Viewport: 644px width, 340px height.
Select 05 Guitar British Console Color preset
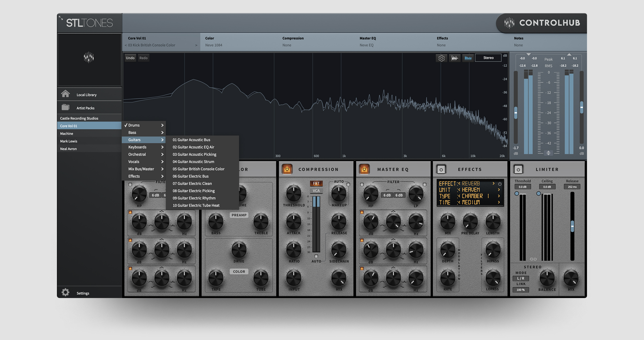[202, 169]
